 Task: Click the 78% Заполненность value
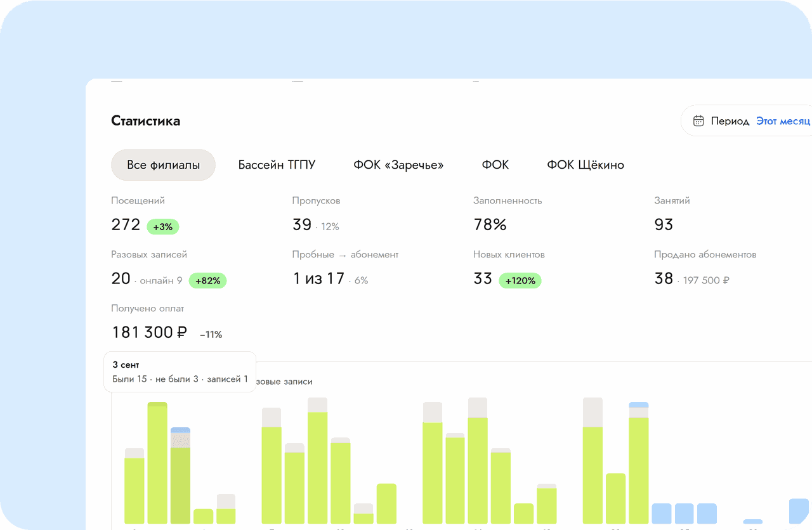click(490, 224)
